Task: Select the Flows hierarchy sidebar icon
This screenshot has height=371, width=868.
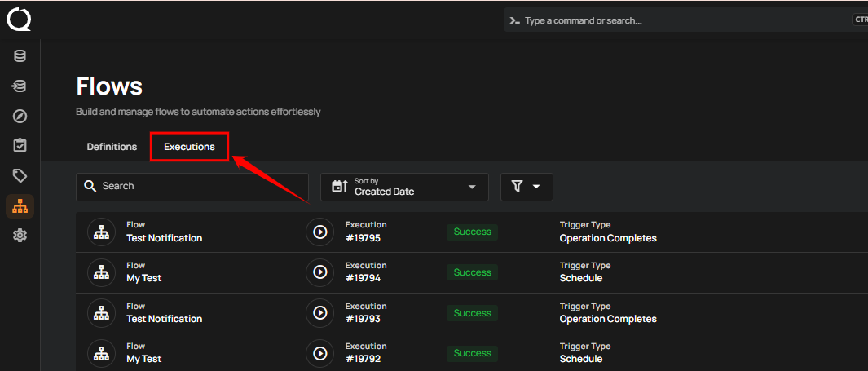Action: 20,205
